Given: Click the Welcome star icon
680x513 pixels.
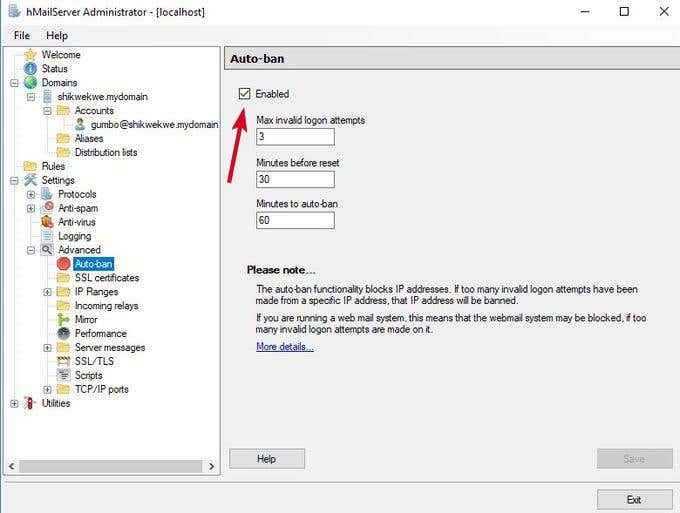Looking at the screenshot, I should click(x=30, y=55).
